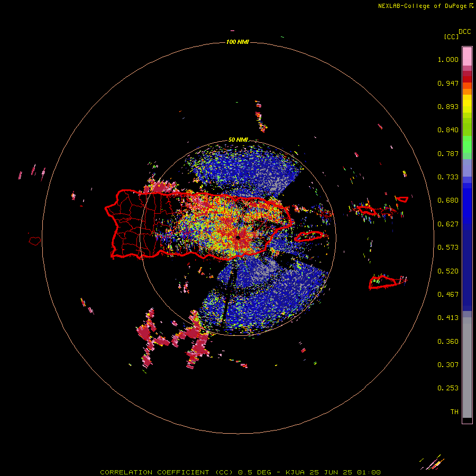
Task: Select the DCC label above the color scale
Action: coord(465,32)
